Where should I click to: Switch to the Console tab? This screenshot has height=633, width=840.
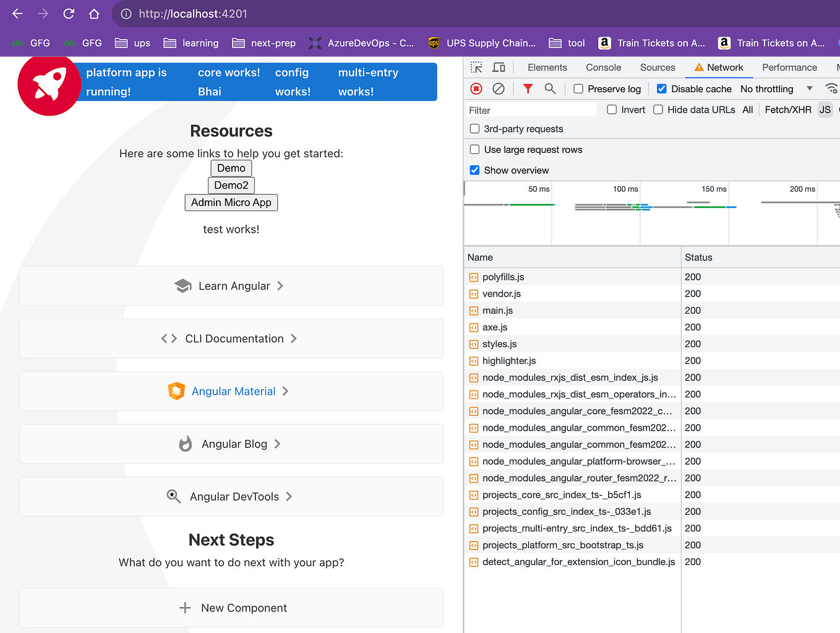603,67
